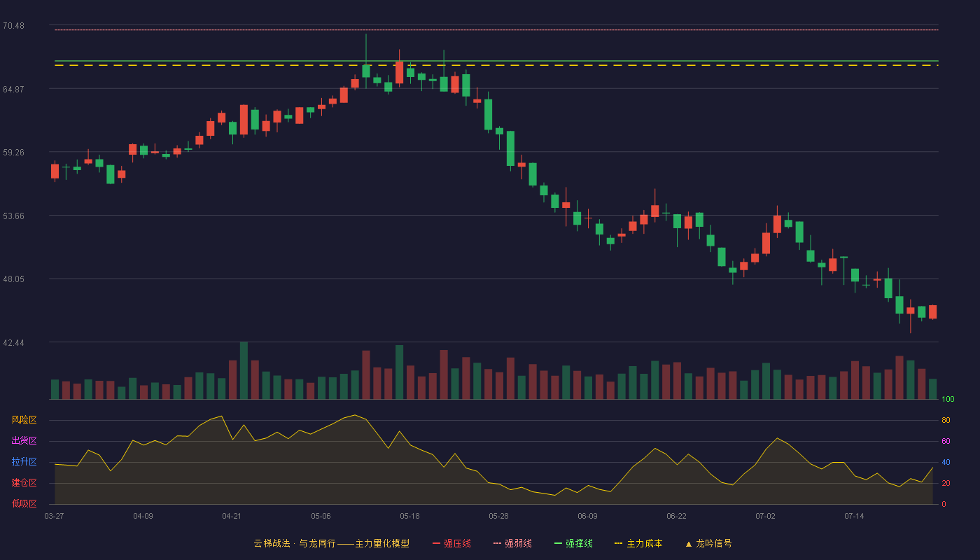Click the red 0 indicator axis value
The height and width of the screenshot is (560, 980).
click(x=944, y=504)
